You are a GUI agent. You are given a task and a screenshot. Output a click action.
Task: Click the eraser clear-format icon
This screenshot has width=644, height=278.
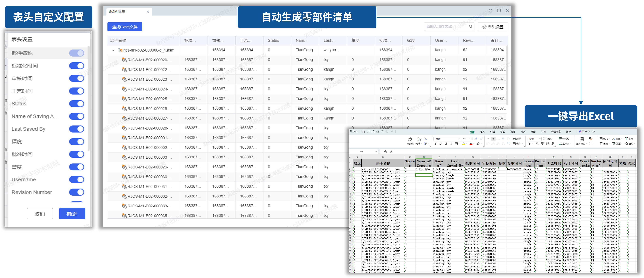coord(478,144)
